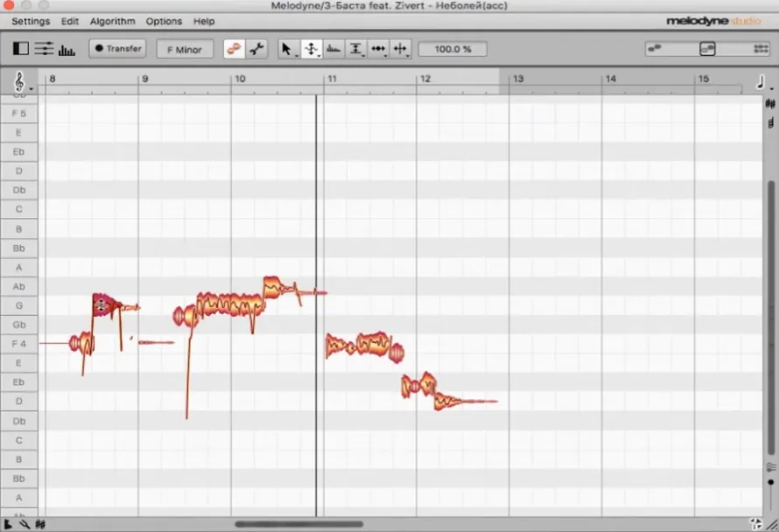Viewport: 779px width, 532px height.
Task: Select the Main arrow tool
Action: [286, 49]
